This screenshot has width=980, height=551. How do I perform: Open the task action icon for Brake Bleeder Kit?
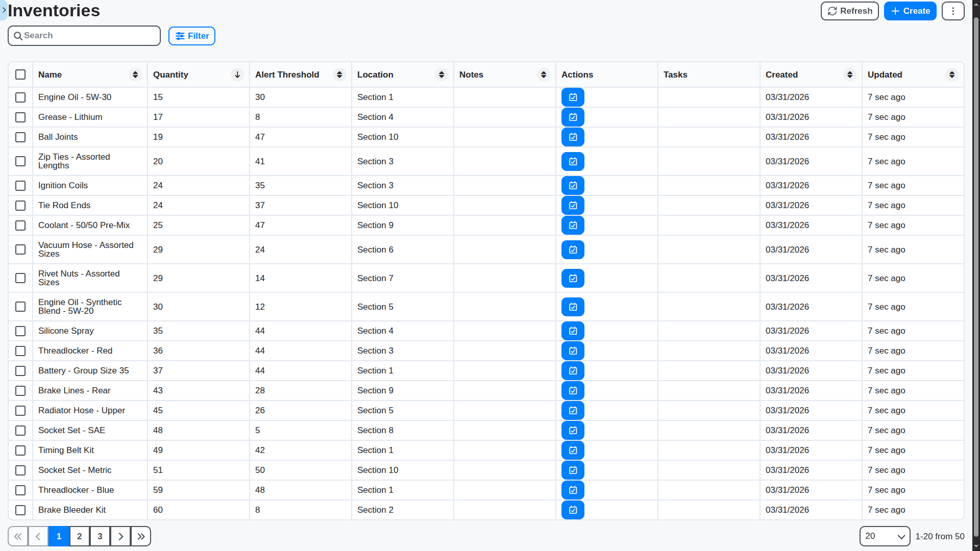pyautogui.click(x=572, y=510)
